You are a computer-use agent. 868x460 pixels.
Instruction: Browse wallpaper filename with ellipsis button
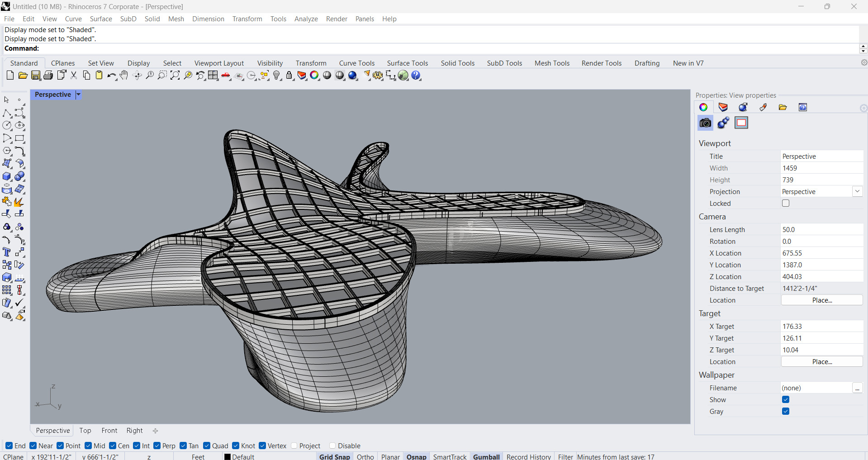(x=857, y=388)
